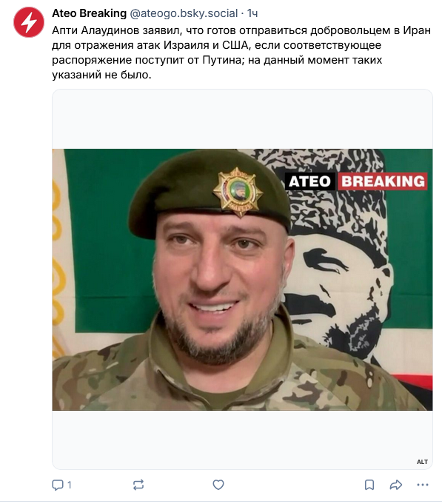Like the post with heart icon
442x504 pixels.
[218, 485]
